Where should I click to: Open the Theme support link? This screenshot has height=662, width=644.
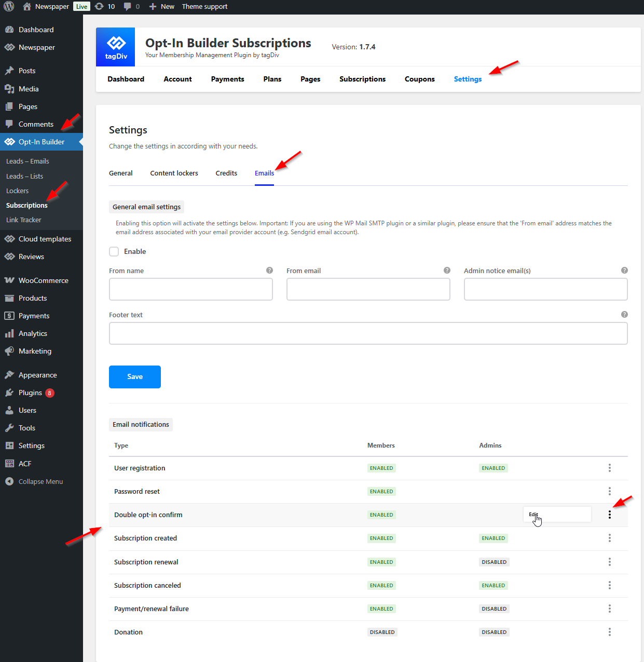204,6
